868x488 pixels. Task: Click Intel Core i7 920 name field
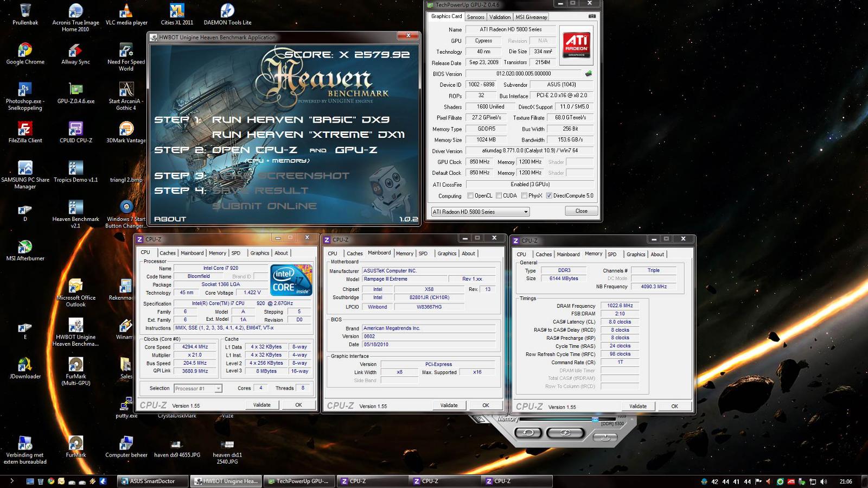220,268
